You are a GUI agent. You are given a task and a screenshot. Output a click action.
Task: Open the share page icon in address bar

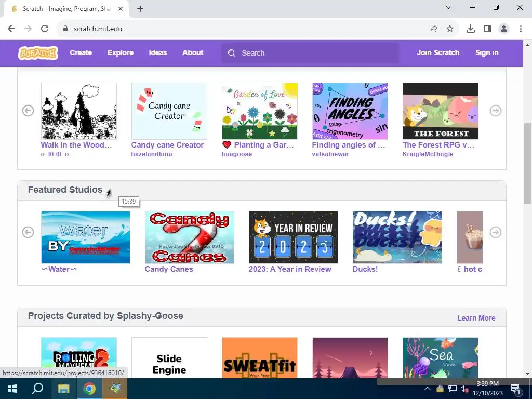(x=433, y=29)
